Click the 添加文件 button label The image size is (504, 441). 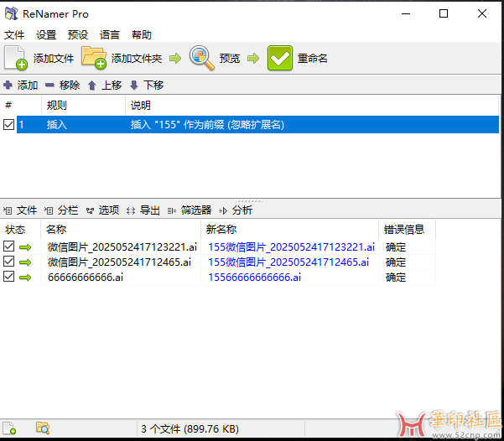(54, 58)
